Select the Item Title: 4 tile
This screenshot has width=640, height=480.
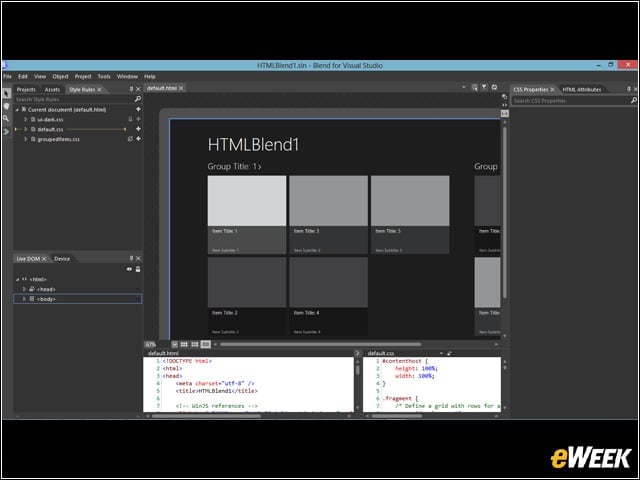329,296
